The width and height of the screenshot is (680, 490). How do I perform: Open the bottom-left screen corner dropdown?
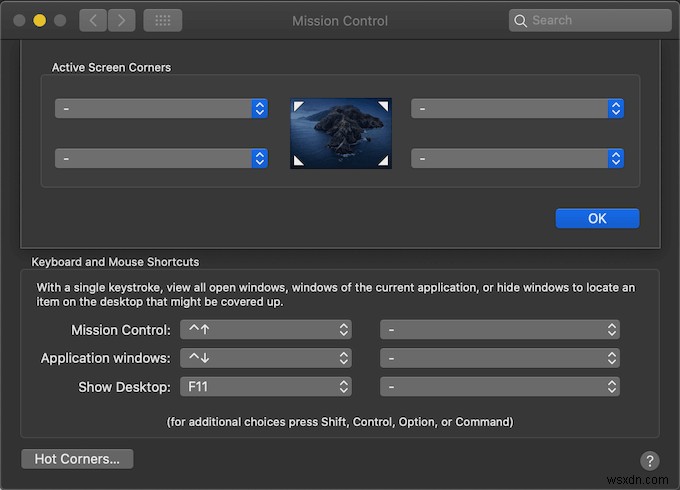pos(161,158)
